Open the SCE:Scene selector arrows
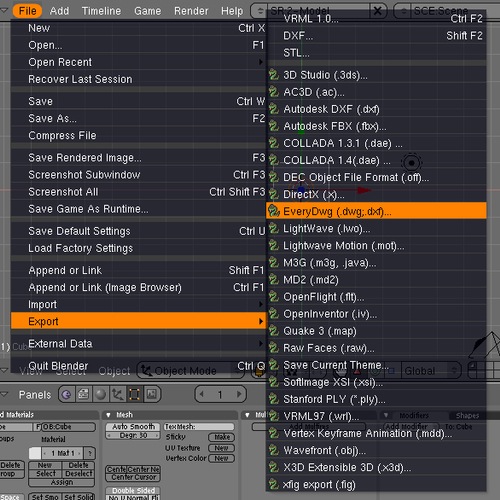Screen dimensions: 500x500 coord(404,11)
